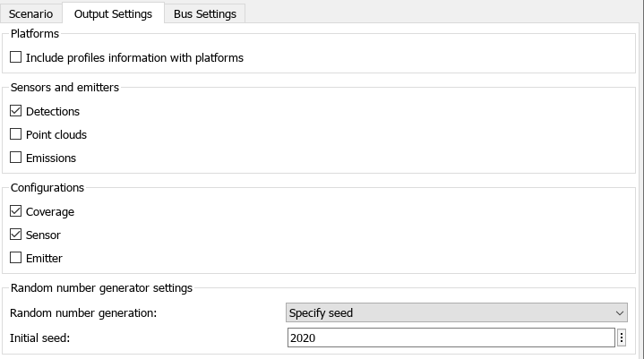This screenshot has width=644, height=359.
Task: Click the Initial seed field showing 2020
Action: pos(450,338)
